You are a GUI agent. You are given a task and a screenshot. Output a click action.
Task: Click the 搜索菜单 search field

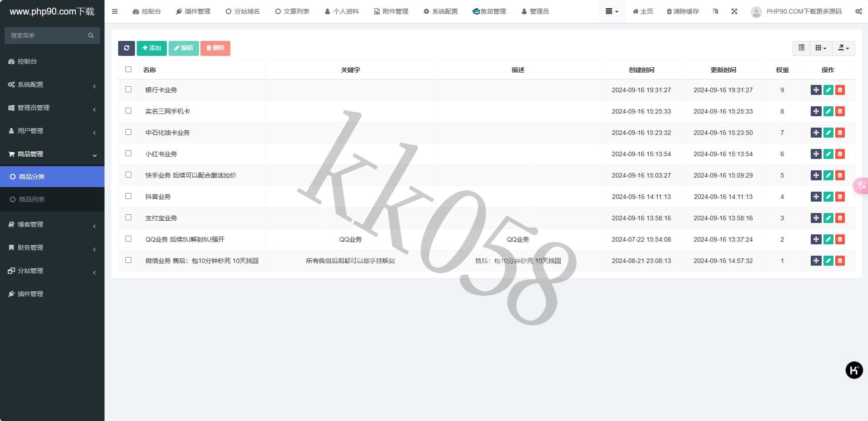click(47, 35)
